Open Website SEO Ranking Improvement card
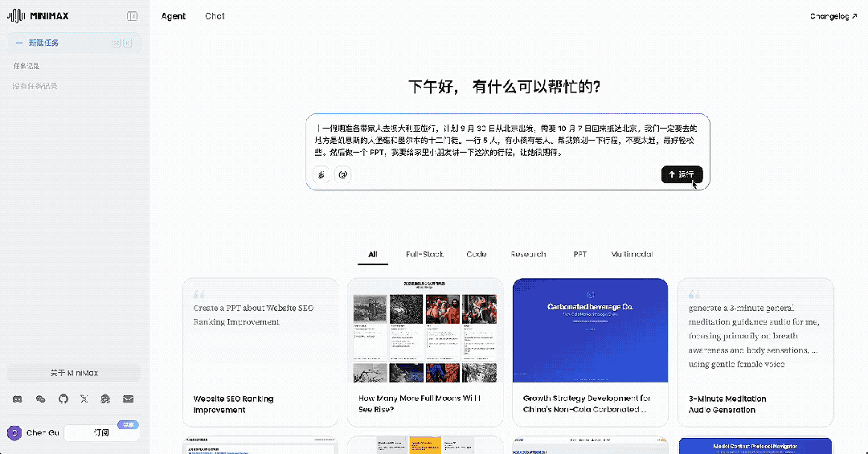The image size is (868, 454). [260, 352]
